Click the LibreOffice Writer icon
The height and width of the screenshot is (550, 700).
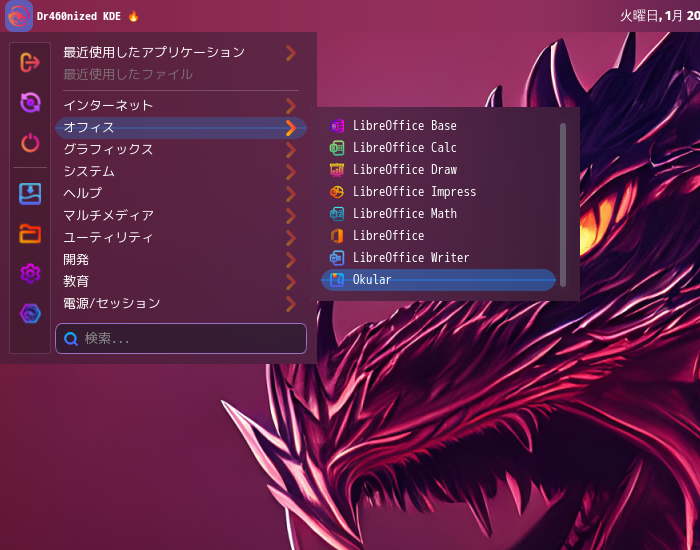[337, 258]
